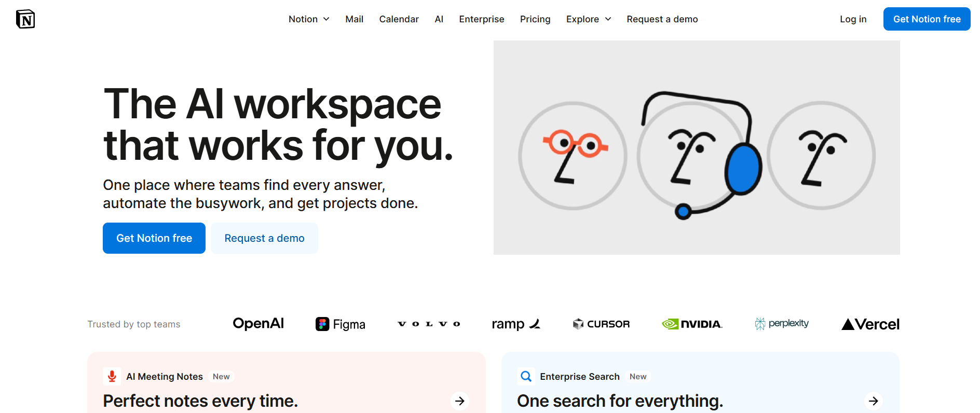Viewport: 980px width, 413px height.
Task: Click the Figma logo
Action: coord(341,324)
